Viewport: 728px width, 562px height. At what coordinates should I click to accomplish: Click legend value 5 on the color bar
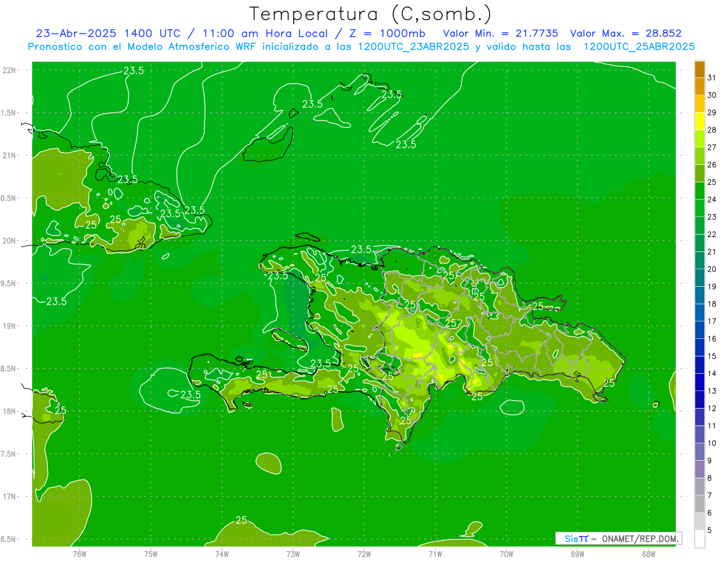tap(710, 530)
